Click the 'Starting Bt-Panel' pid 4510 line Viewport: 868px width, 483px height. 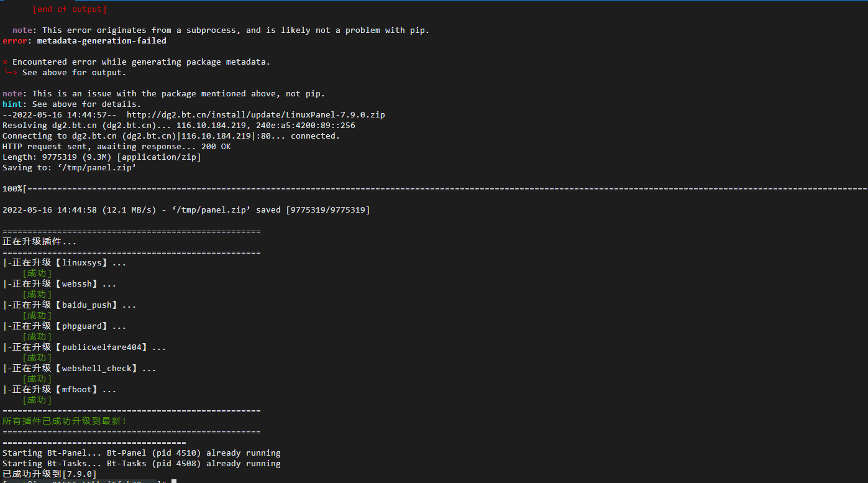pos(142,453)
